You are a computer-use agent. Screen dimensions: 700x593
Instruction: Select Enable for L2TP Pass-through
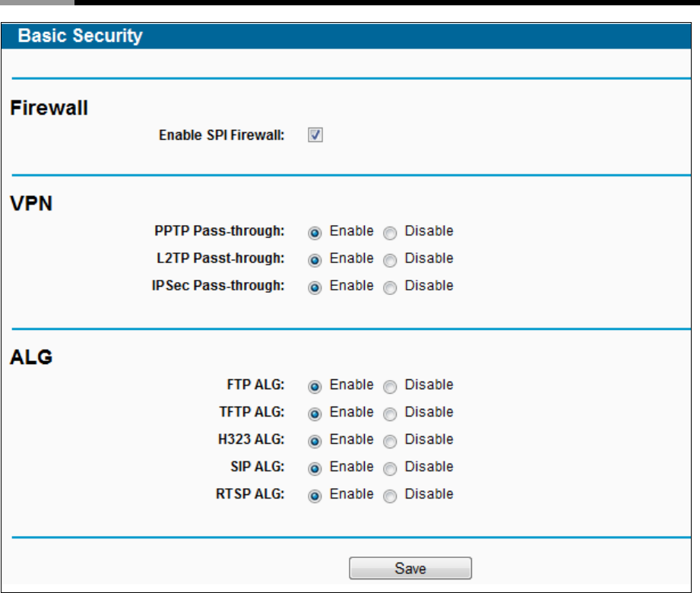point(315,260)
